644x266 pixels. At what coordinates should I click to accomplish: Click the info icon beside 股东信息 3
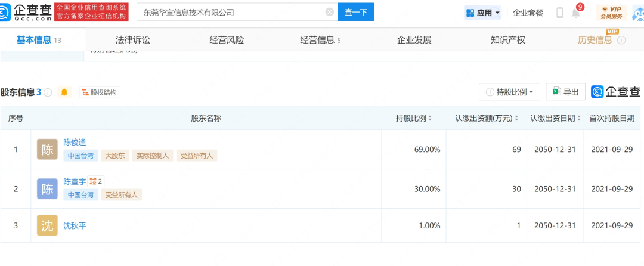[48, 92]
